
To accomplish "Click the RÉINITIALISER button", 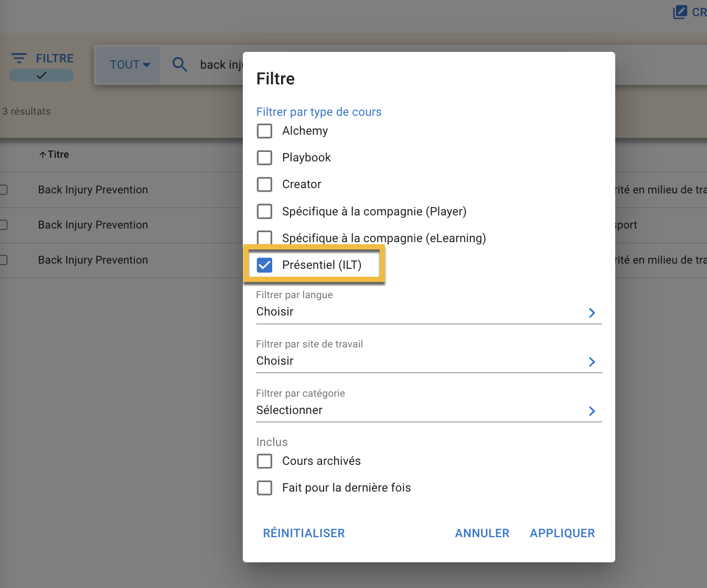I will pos(304,533).
